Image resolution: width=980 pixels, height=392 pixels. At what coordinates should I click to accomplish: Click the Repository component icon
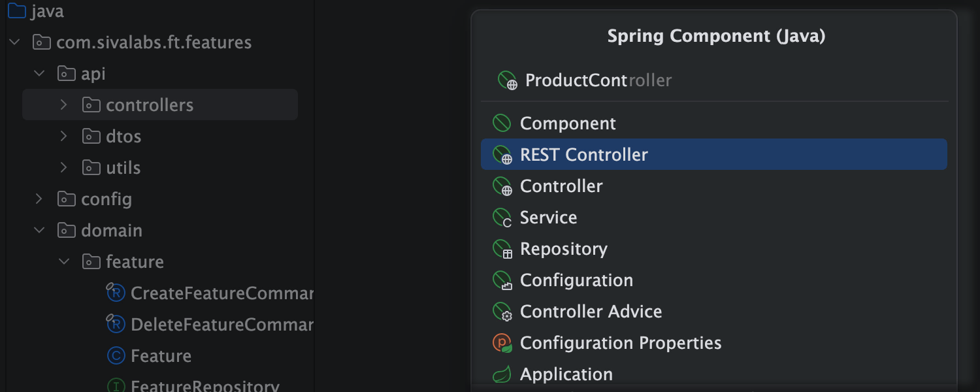500,248
